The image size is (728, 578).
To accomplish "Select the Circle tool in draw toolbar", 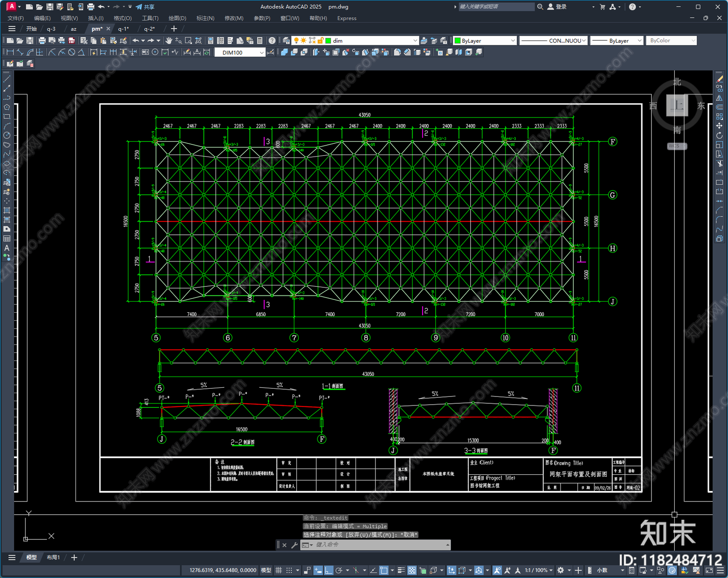I will point(6,135).
